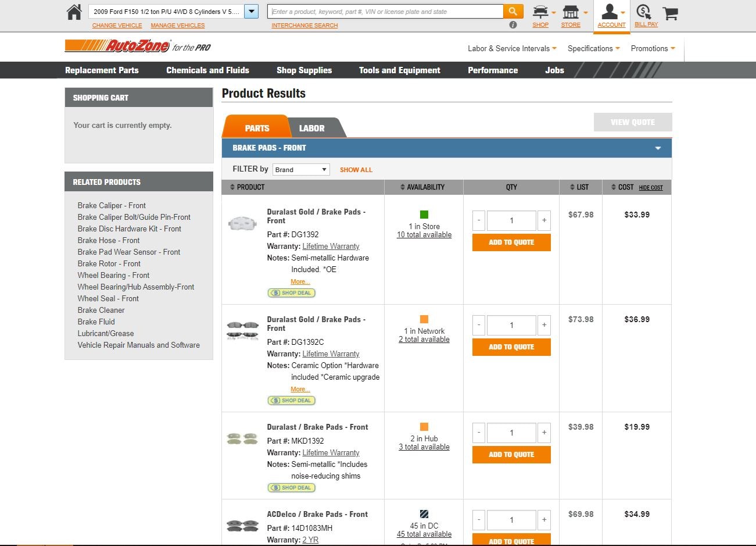Viewport: 756px width, 546px height.
Task: Open the shopping cart icon
Action: coord(670,12)
